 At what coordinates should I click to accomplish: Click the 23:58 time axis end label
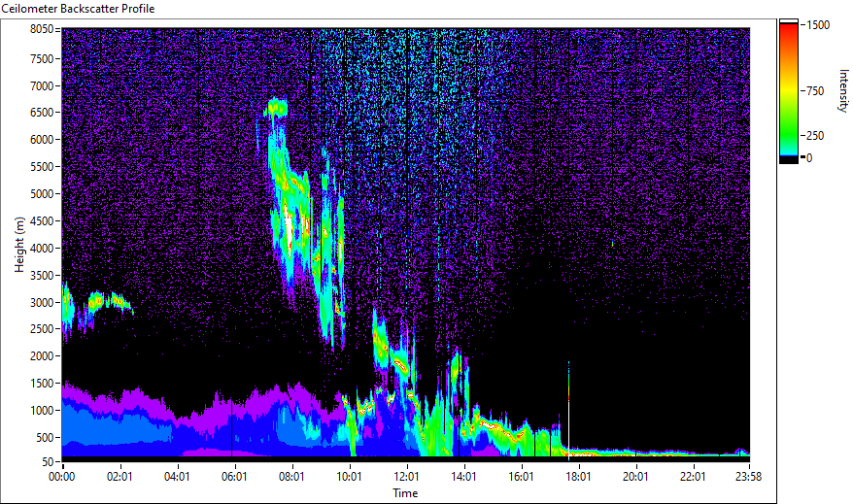tap(748, 477)
